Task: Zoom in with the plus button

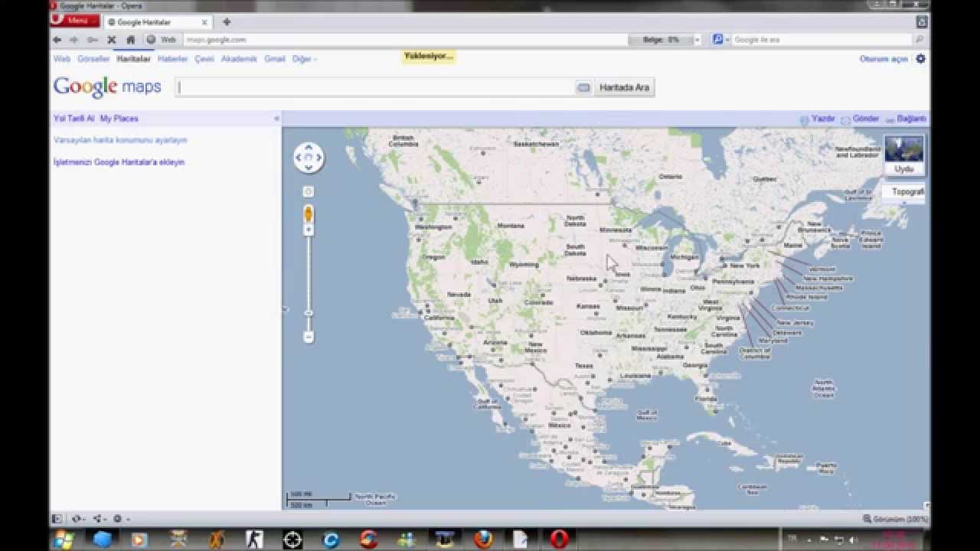Action: tap(309, 230)
